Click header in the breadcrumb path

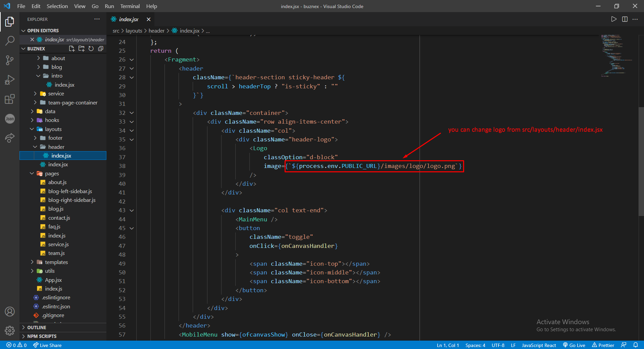[156, 31]
